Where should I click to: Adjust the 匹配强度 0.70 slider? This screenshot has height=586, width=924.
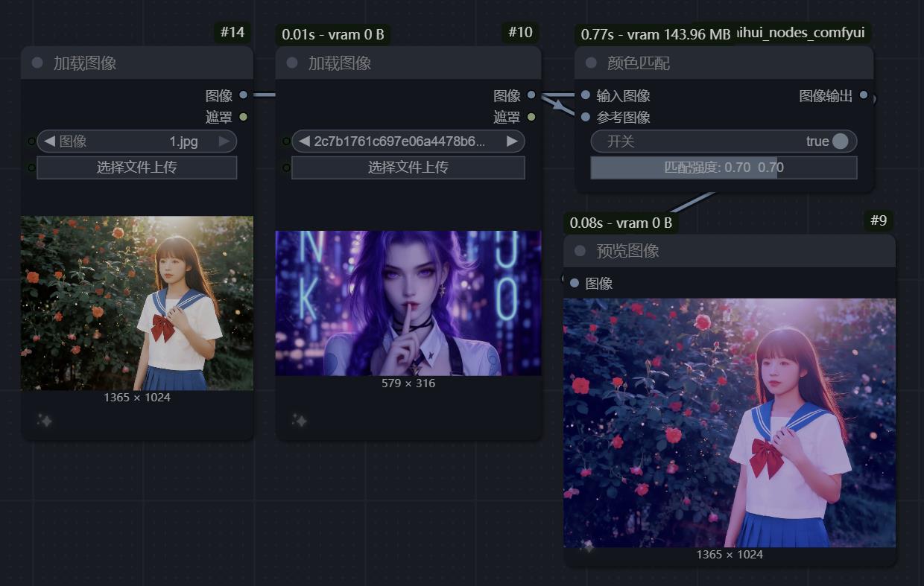pos(724,168)
